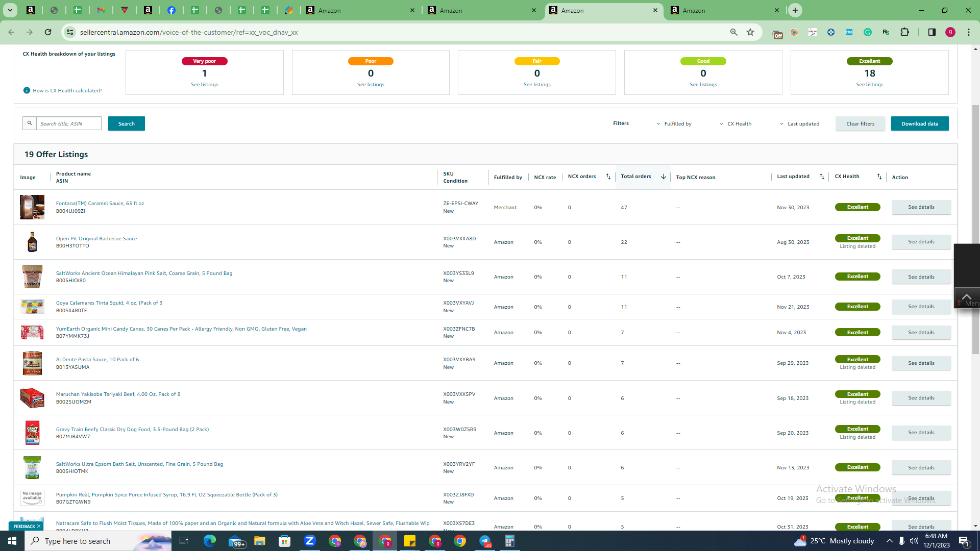The image size is (980, 551).
Task: Go back using the browser back arrow
Action: click(x=11, y=32)
